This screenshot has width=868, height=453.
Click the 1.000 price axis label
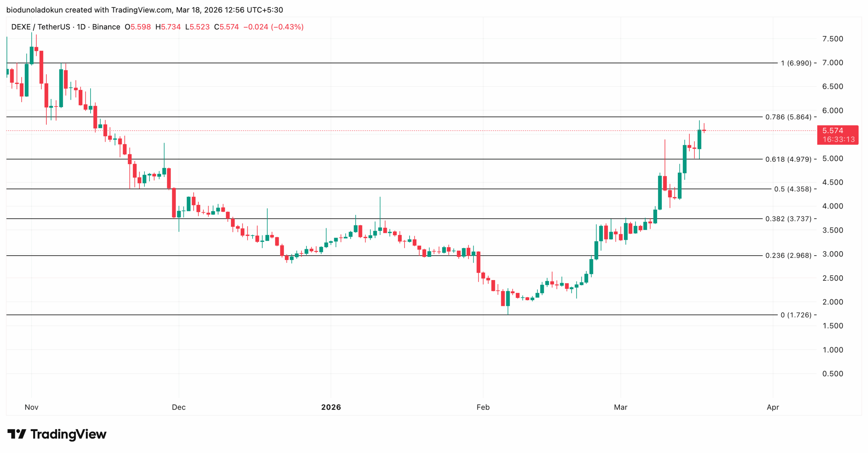coord(832,350)
